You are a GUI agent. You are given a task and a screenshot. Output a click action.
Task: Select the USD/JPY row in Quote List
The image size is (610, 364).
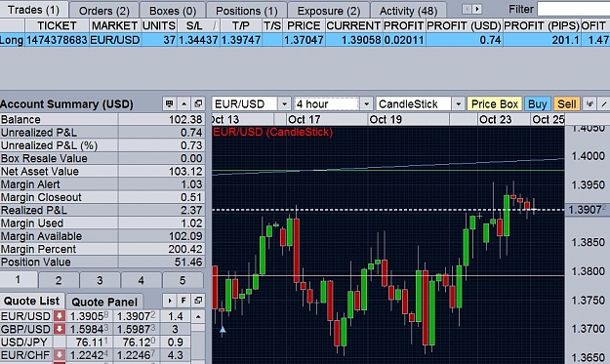96,342
